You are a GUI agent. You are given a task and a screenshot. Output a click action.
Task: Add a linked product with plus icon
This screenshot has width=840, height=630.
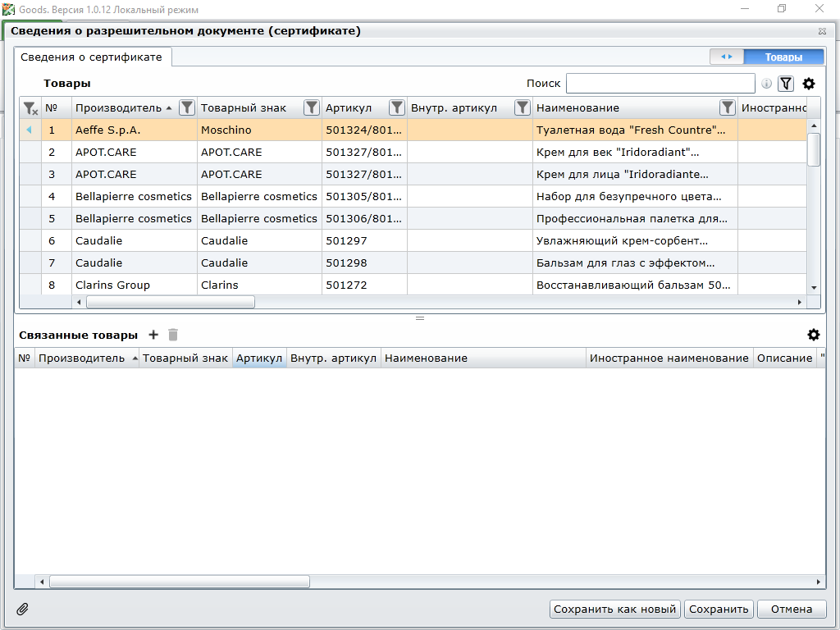pyautogui.click(x=153, y=335)
